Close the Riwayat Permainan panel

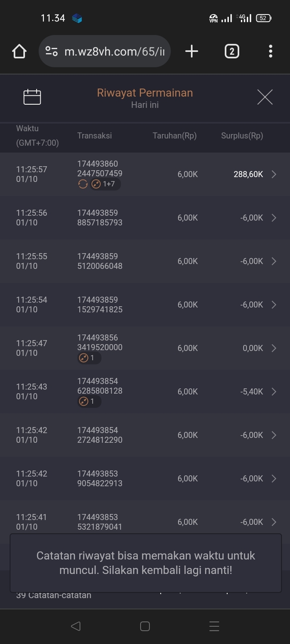pos(265,97)
